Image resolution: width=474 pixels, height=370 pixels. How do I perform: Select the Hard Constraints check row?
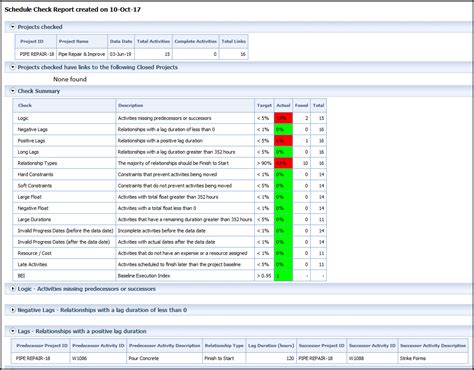pyautogui.click(x=170, y=174)
